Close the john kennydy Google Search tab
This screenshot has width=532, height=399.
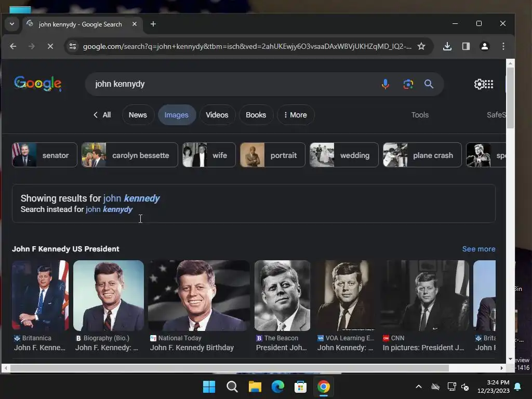(x=135, y=24)
